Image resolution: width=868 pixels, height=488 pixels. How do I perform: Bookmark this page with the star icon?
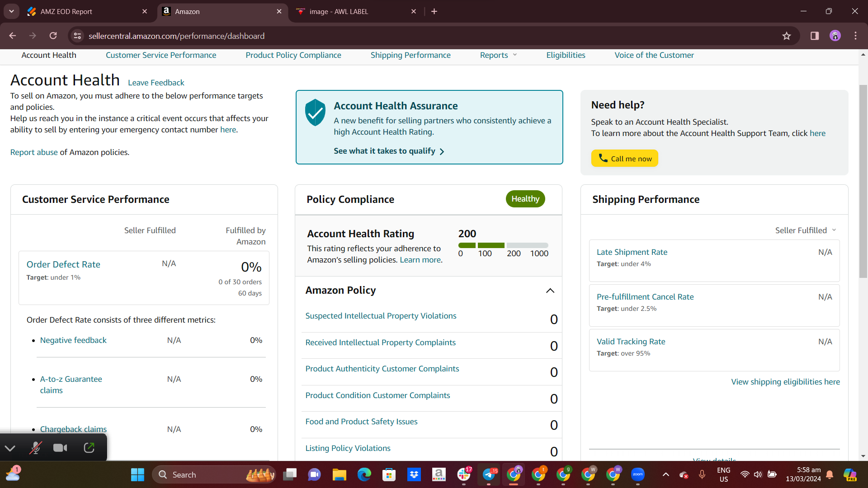coord(787,36)
